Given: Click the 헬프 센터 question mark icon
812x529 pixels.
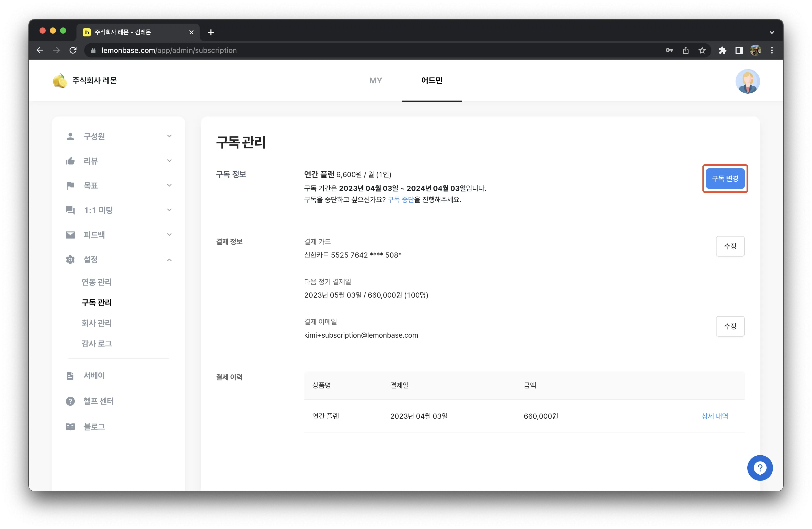Looking at the screenshot, I should (x=70, y=401).
